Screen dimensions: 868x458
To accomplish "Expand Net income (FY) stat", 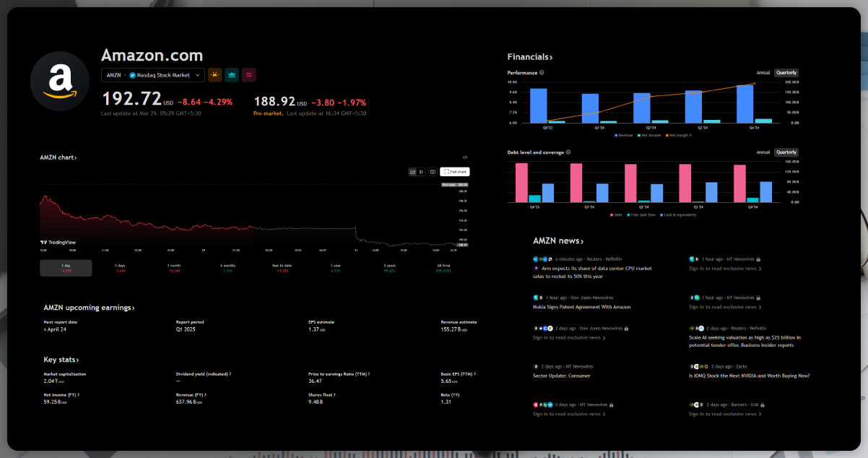I will (x=61, y=394).
